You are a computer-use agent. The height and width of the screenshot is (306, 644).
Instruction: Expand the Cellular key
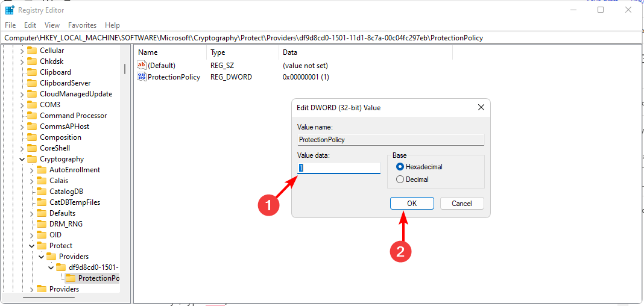(x=22, y=51)
